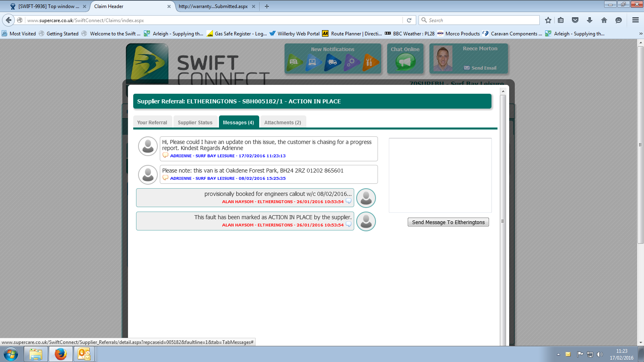
Task: Click speech bubble icon by 17/02/2016 11:23:13 byline
Action: (x=165, y=155)
